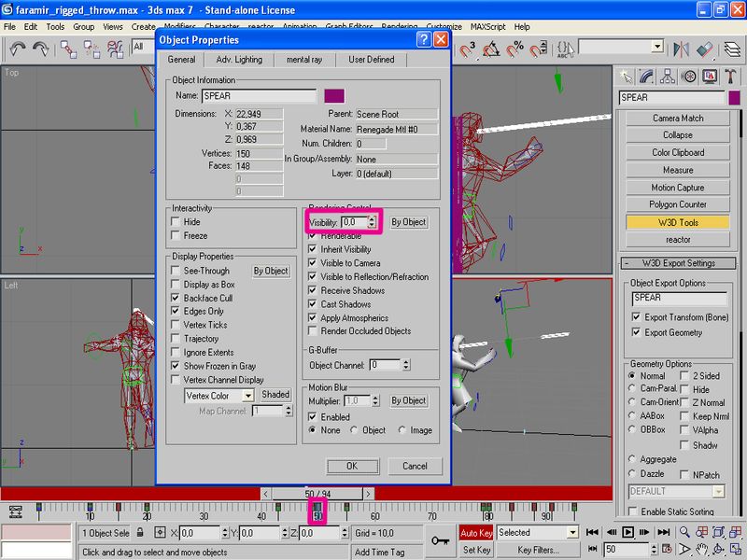Open the Tools menu
Screen dimensions: 747x560
55,27
